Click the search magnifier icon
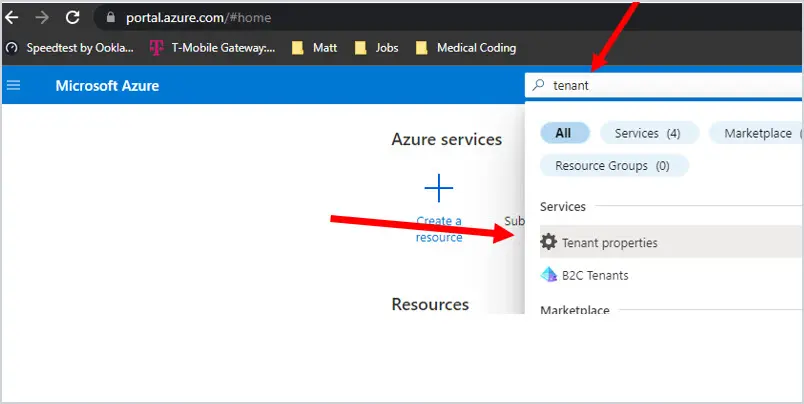This screenshot has height=404, width=804. (538, 85)
